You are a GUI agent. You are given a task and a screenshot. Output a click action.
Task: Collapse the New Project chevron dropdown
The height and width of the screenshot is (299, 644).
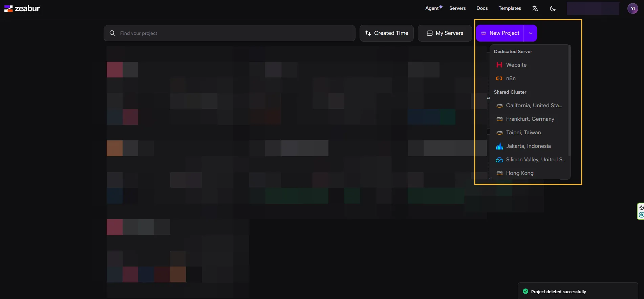[531, 33]
